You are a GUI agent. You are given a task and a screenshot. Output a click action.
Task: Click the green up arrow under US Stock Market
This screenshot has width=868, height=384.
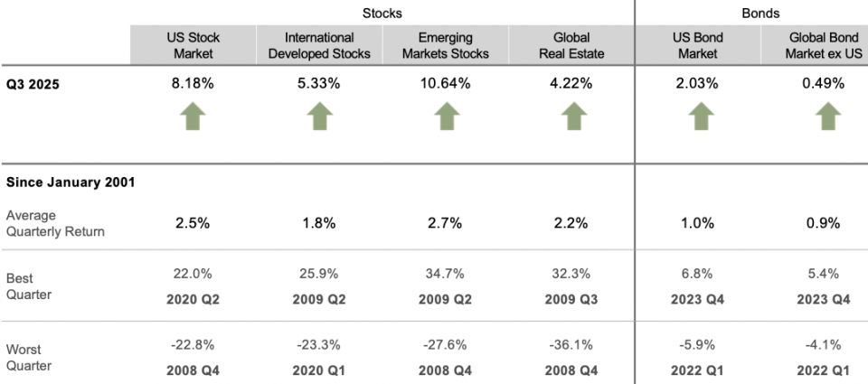[x=192, y=117]
